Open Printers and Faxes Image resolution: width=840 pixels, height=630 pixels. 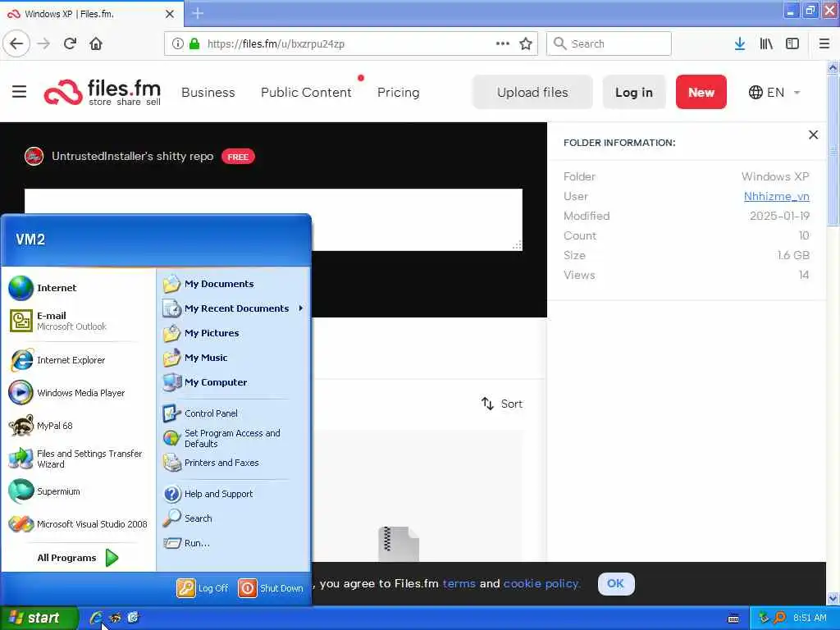coord(211,463)
